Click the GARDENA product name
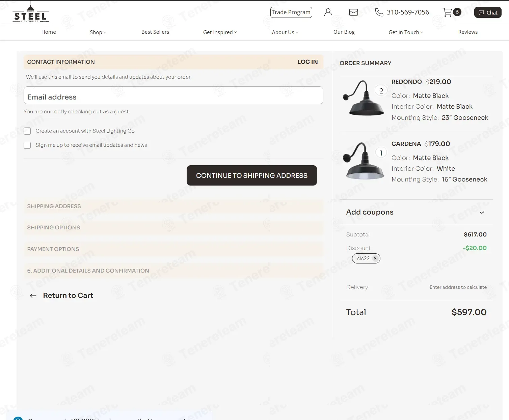The image size is (509, 420). coord(406,144)
